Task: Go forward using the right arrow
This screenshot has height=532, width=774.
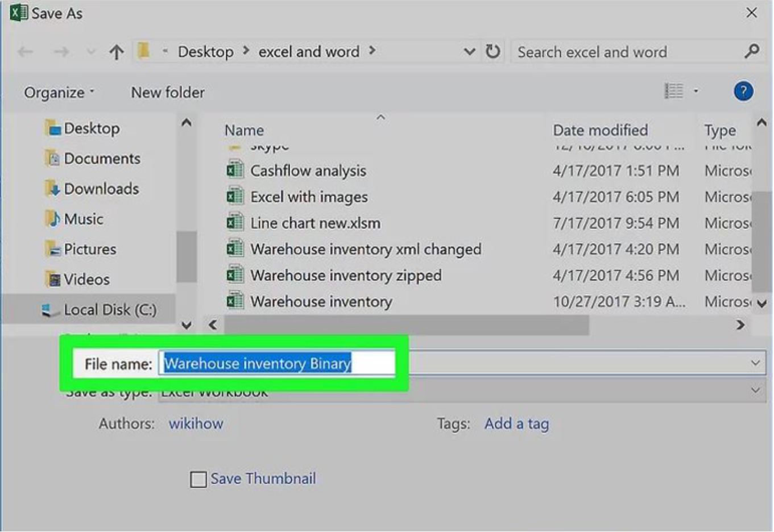Action: click(x=61, y=52)
